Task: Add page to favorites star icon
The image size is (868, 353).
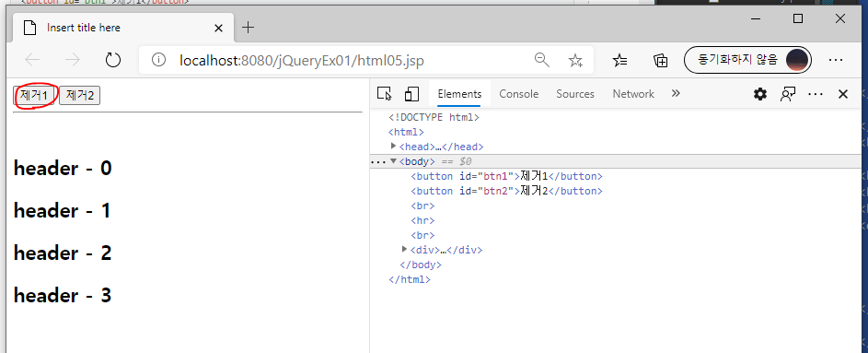Action: pos(575,60)
